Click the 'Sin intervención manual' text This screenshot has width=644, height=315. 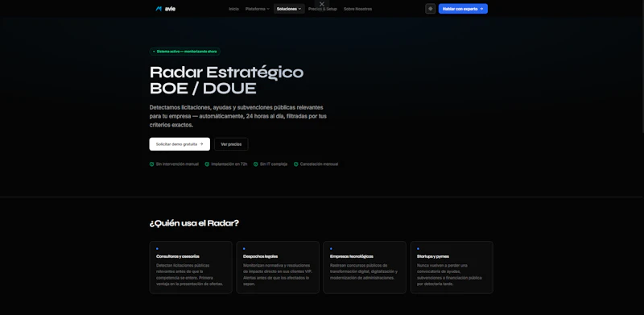tap(177, 164)
